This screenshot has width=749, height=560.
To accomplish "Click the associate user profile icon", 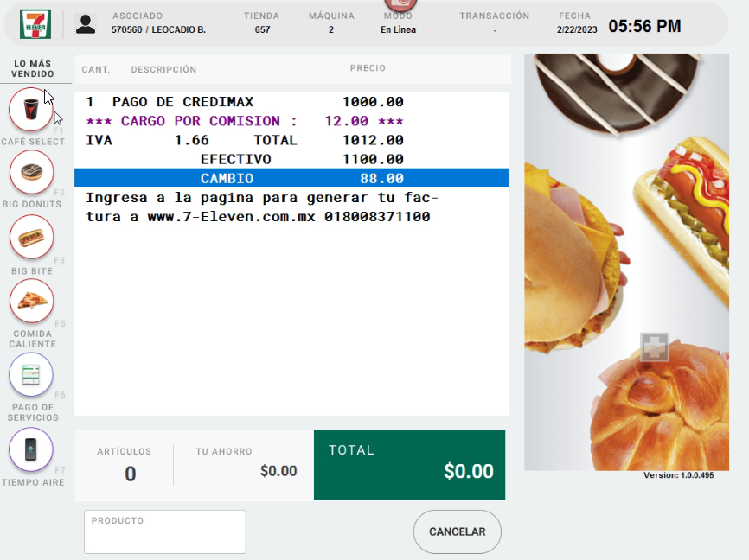I will 86,23.
